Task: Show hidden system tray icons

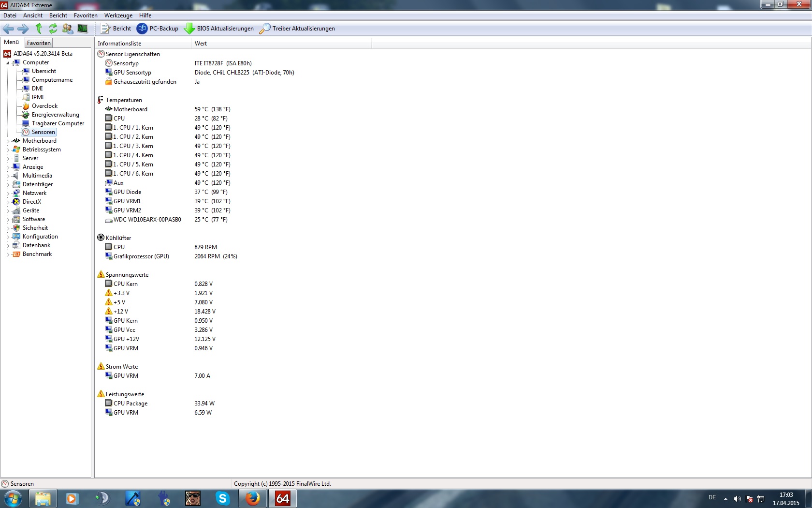Action: (x=725, y=499)
